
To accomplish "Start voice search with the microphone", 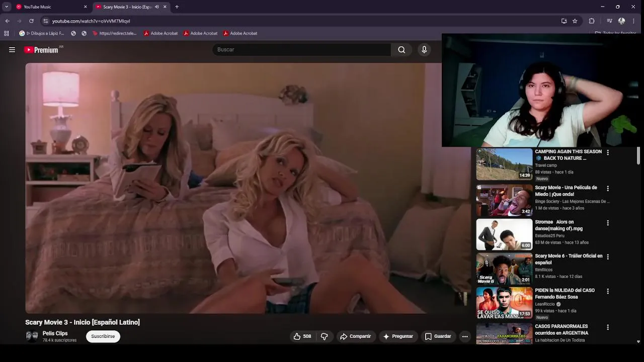I will (x=424, y=49).
